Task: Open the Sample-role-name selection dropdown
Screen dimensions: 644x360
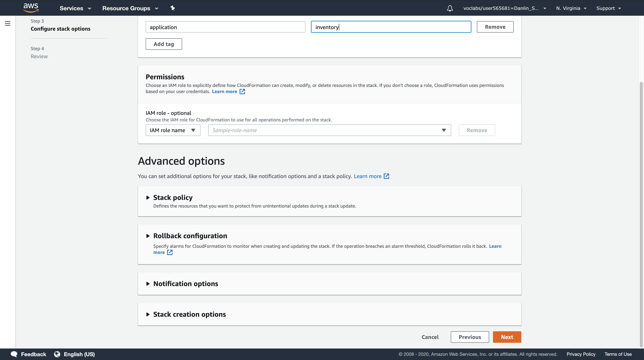Action: pos(329,130)
